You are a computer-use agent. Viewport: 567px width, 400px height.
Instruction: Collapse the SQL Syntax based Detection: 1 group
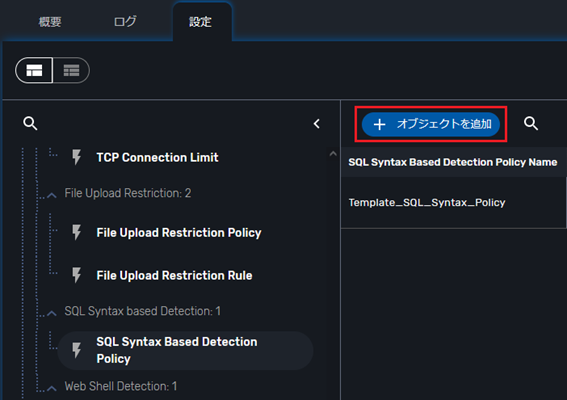(x=52, y=313)
